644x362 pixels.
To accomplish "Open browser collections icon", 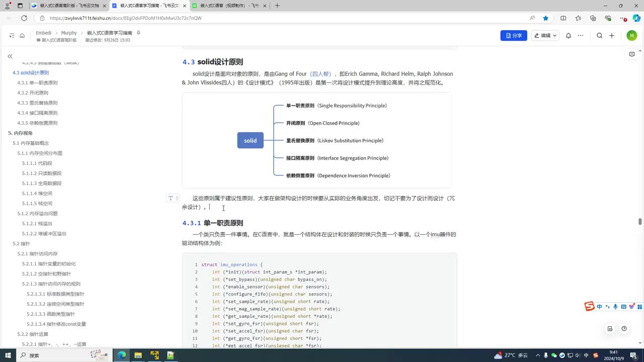I will (593, 18).
